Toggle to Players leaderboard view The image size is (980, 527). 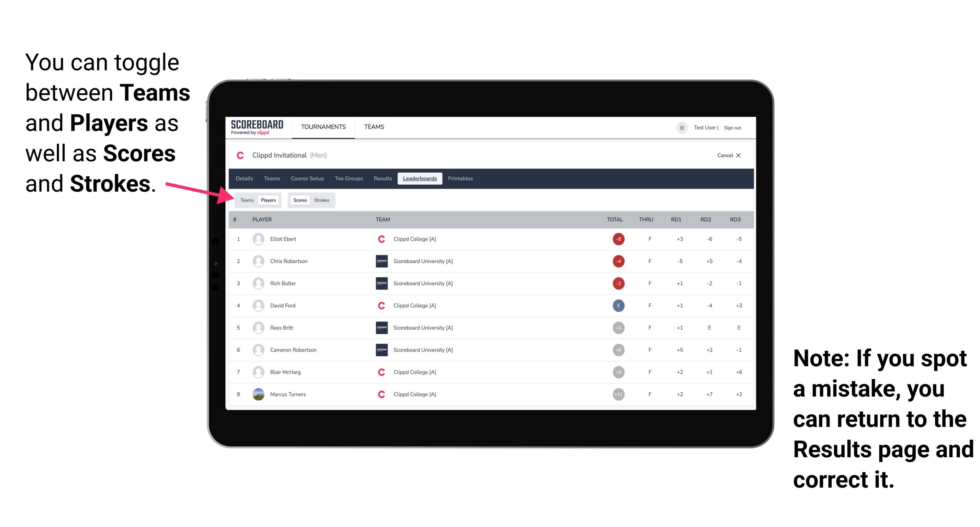pyautogui.click(x=267, y=200)
